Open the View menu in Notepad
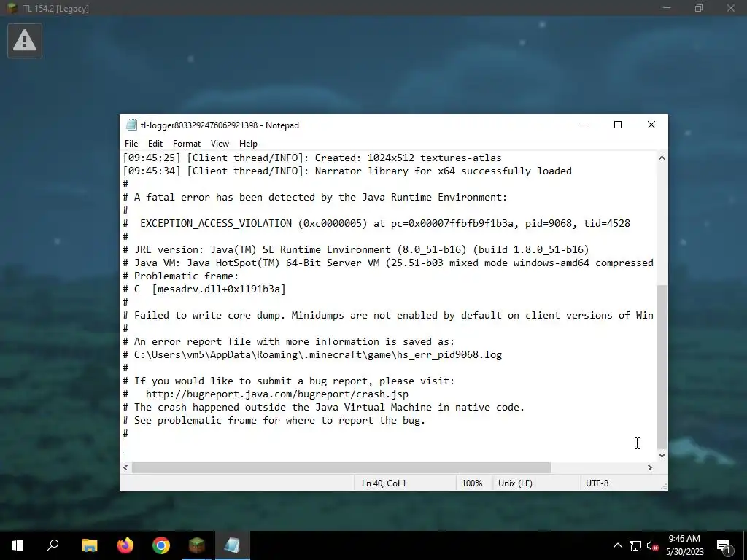This screenshot has width=747, height=560. coord(220,144)
